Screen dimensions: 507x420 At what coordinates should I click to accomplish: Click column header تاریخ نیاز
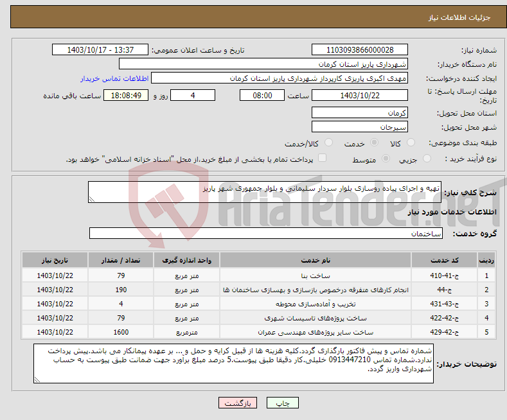tap(55, 260)
